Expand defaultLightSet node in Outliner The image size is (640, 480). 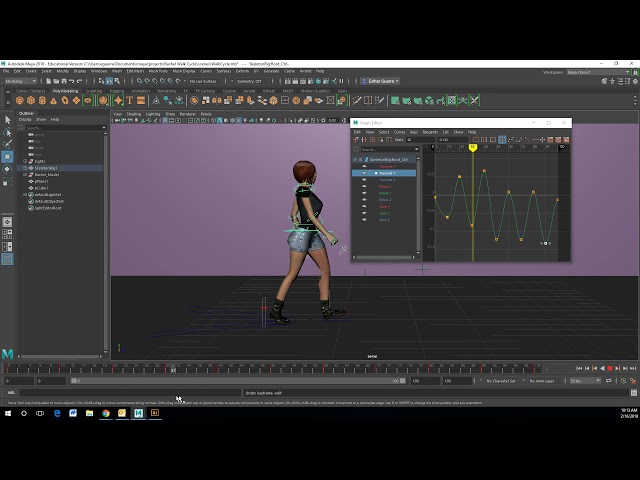point(25,195)
